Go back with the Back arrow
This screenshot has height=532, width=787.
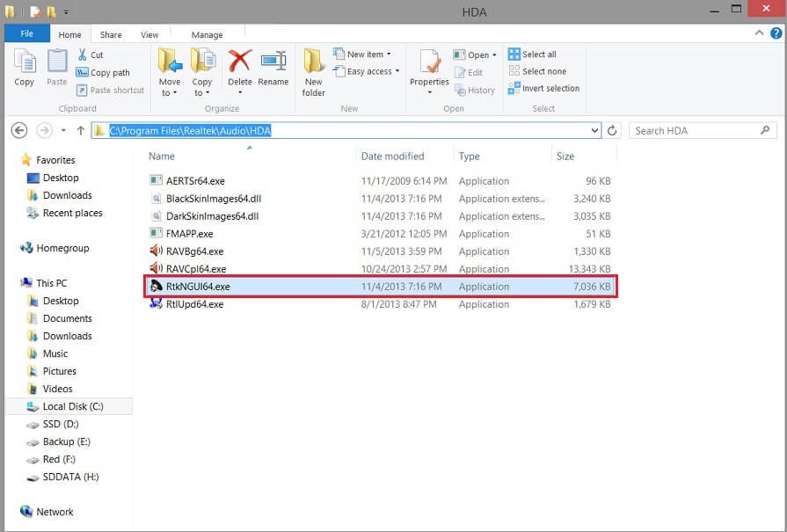coord(19,130)
